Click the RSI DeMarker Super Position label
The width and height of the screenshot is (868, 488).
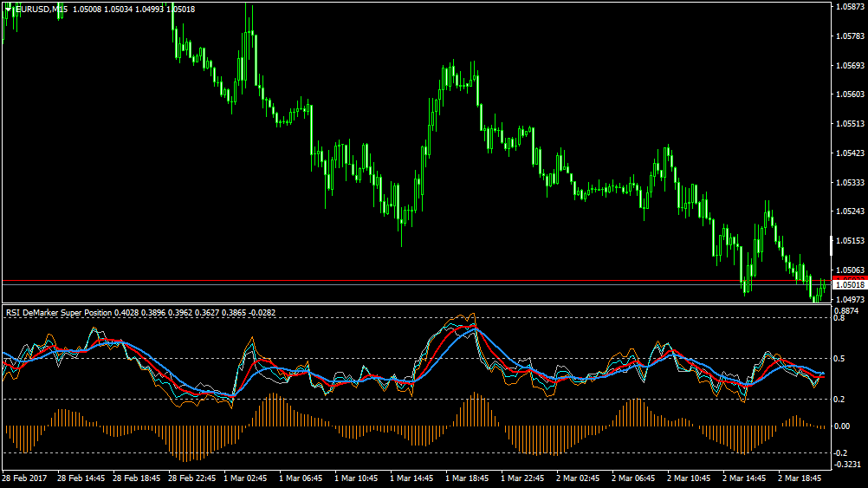(59, 312)
